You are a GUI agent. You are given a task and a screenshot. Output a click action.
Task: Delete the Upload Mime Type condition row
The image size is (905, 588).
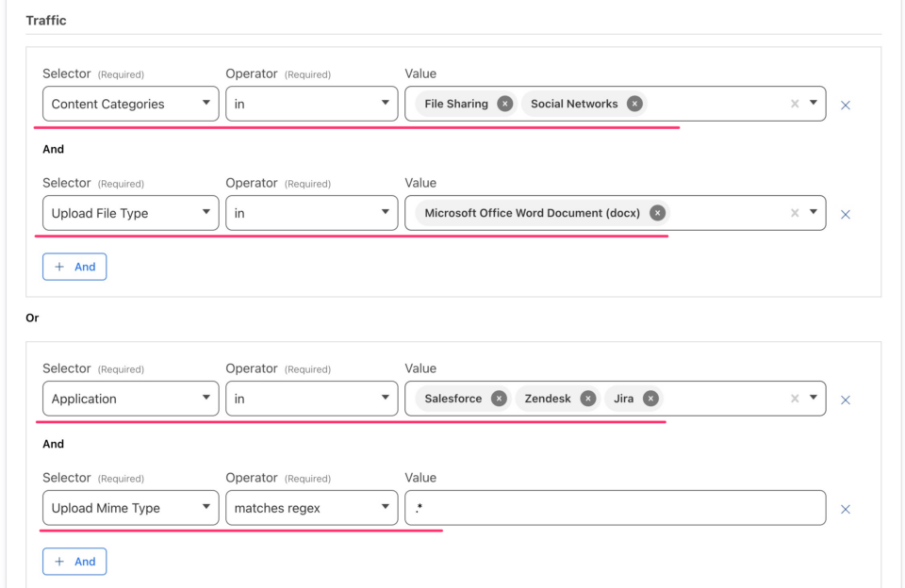[846, 508]
